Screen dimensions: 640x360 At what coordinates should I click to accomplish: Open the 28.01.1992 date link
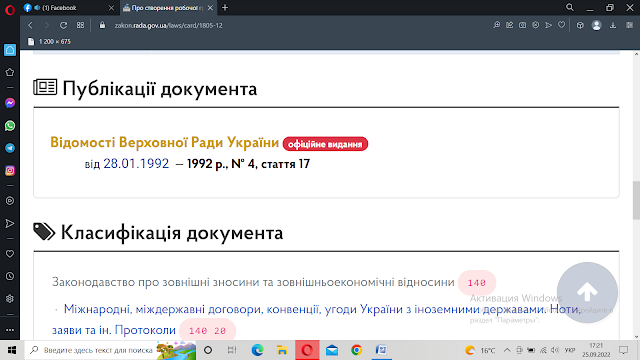136,164
